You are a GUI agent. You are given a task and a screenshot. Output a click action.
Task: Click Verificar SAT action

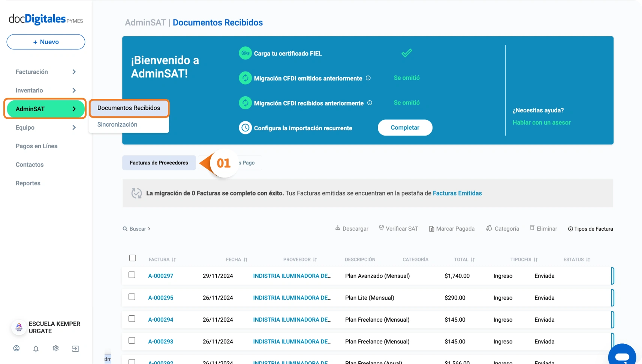tap(398, 228)
